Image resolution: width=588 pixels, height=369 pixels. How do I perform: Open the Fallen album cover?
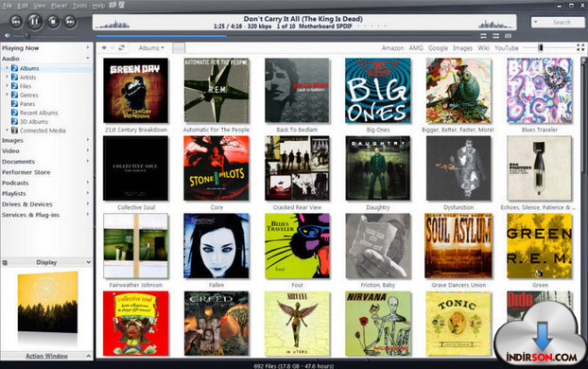pyautogui.click(x=216, y=246)
